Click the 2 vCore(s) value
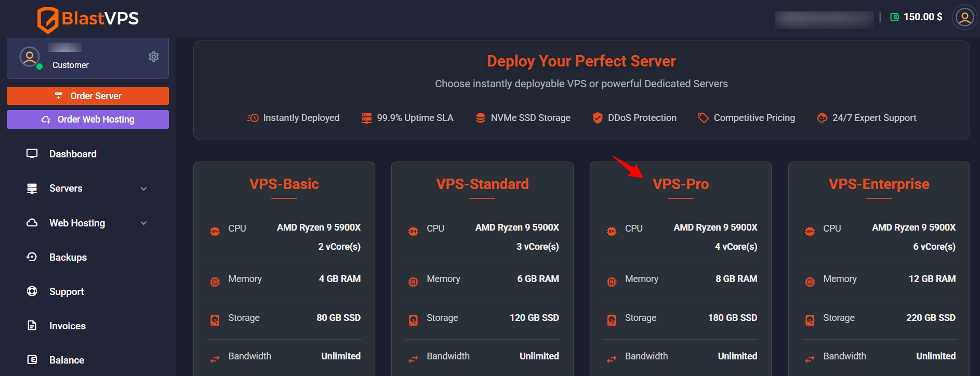The height and width of the screenshot is (376, 980). [x=339, y=247]
